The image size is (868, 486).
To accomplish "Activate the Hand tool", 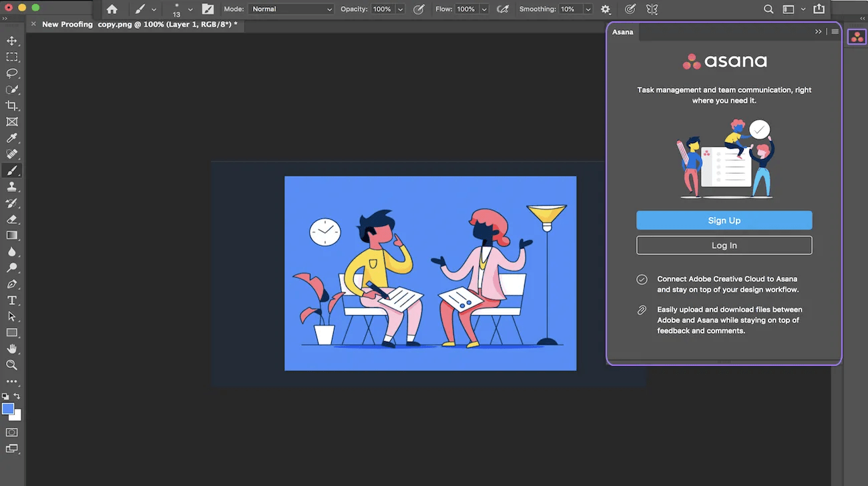I will (11, 348).
